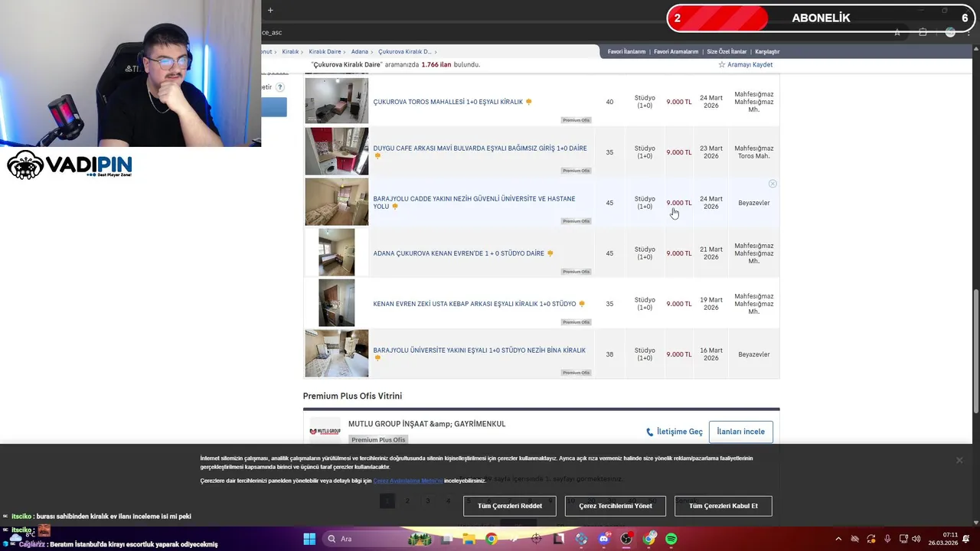
Task: Open Çerez Tercihlerimi Yönet preferences
Action: coord(616,506)
